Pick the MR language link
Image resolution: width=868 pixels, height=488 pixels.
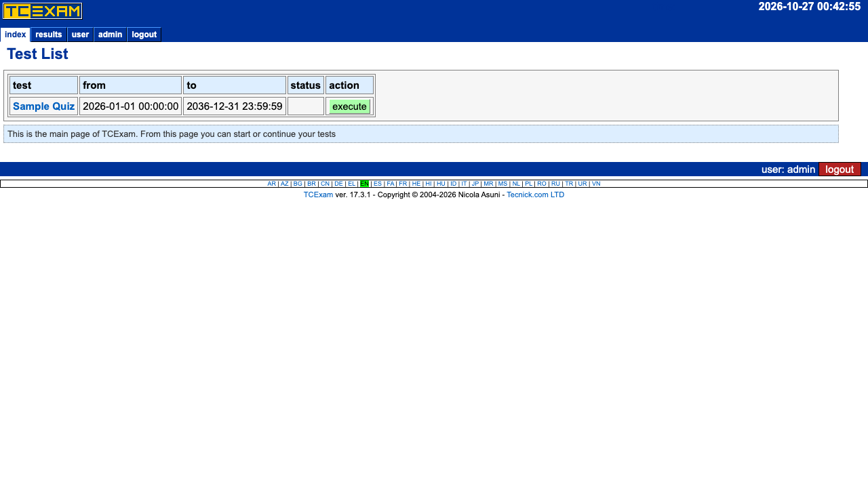[488, 184]
